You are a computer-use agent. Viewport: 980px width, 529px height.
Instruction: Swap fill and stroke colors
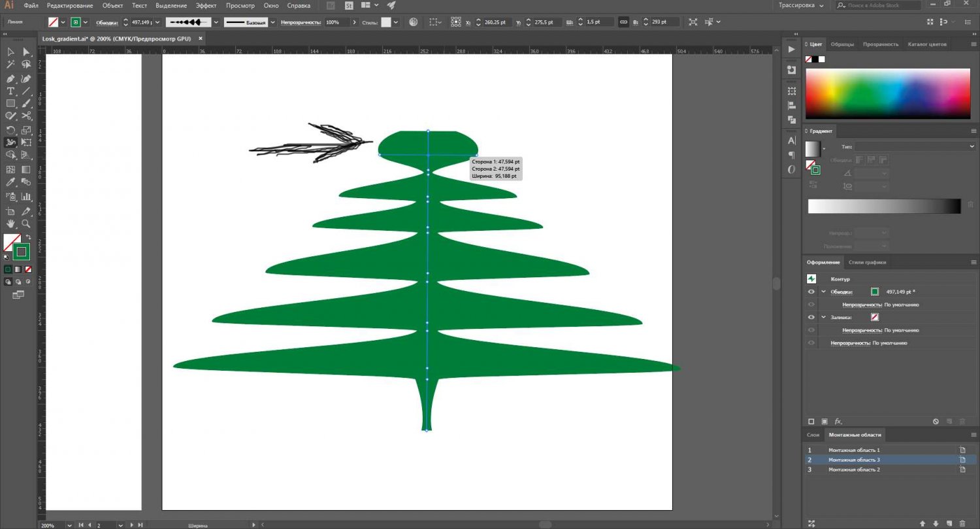coord(28,237)
